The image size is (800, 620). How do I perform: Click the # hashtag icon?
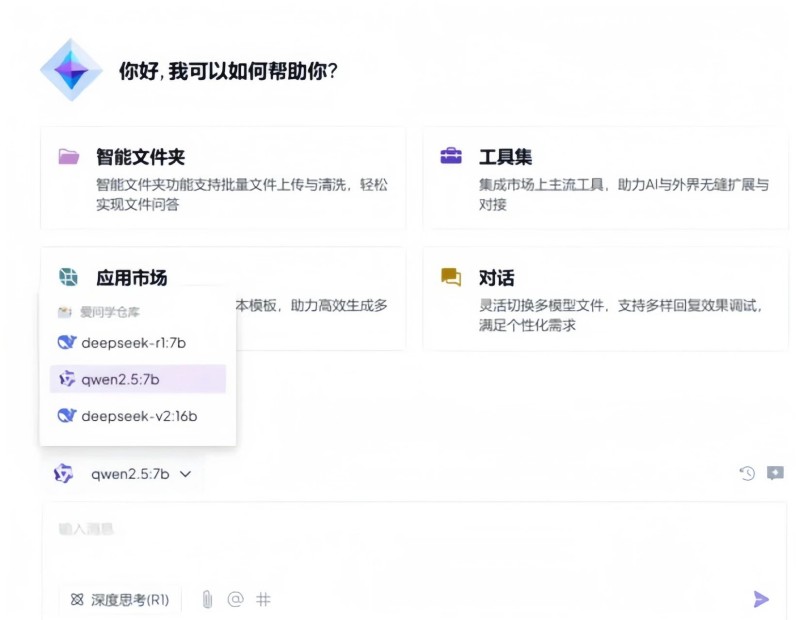click(263, 599)
